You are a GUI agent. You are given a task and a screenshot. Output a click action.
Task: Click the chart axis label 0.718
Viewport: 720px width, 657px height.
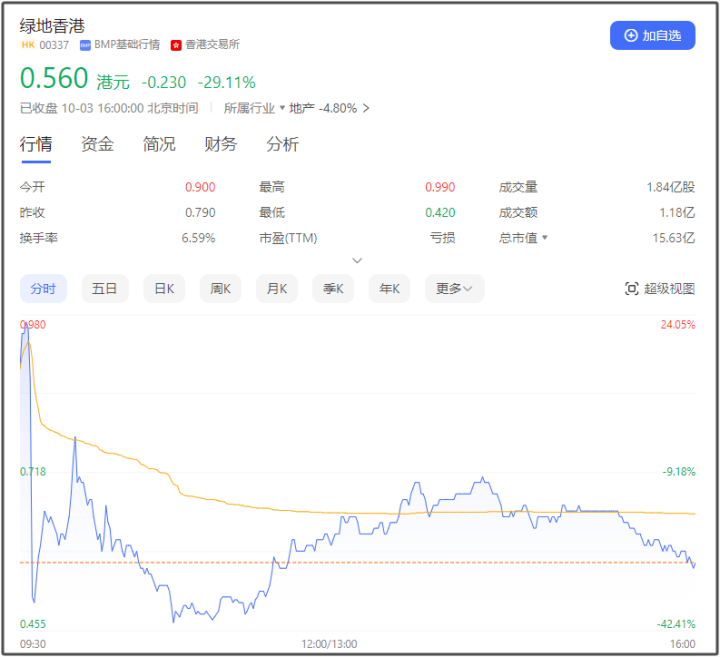(x=33, y=472)
